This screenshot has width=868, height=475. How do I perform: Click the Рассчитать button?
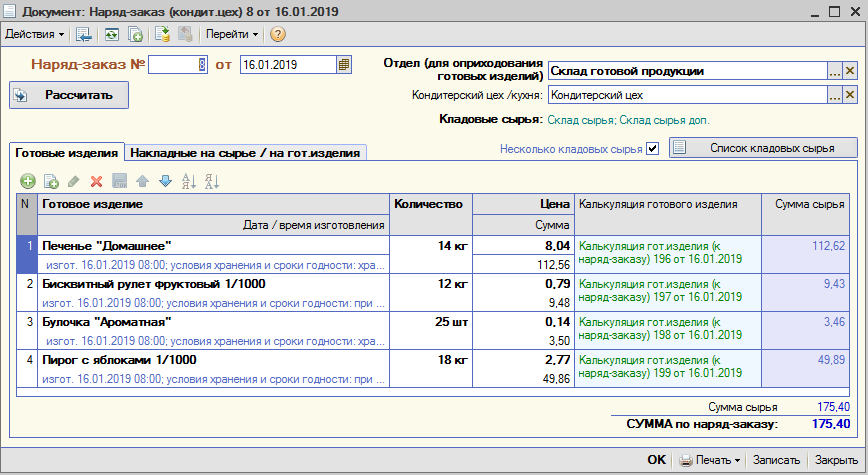pos(69,95)
